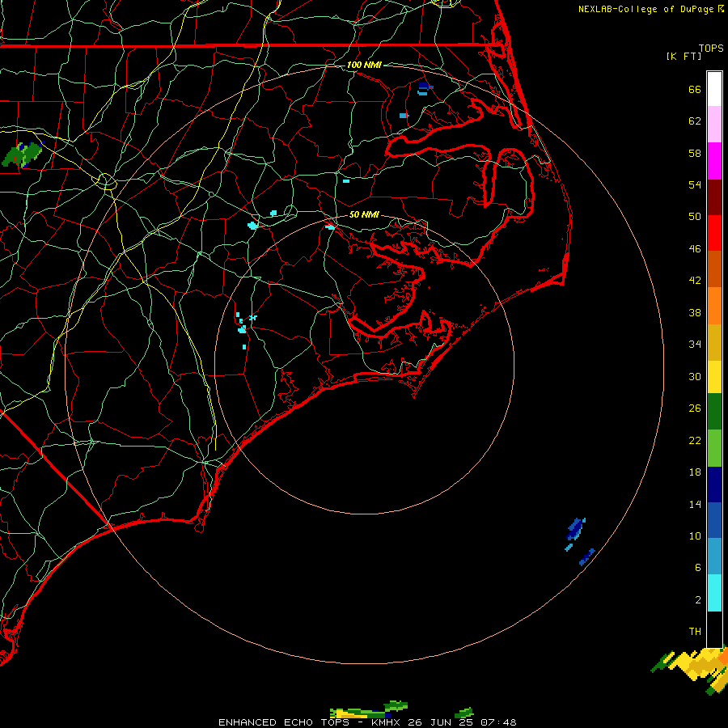Click the bright red legend swatch
728x728 pixels.
pyautogui.click(x=714, y=233)
